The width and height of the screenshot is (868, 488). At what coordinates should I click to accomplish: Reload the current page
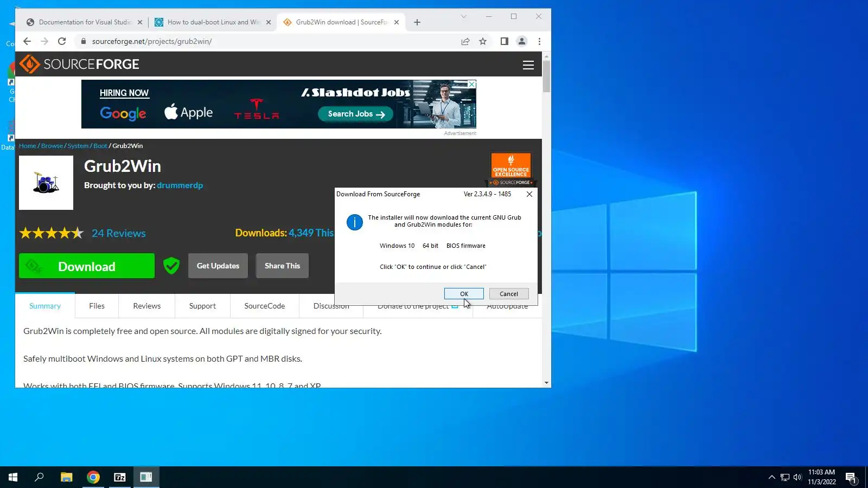62,41
